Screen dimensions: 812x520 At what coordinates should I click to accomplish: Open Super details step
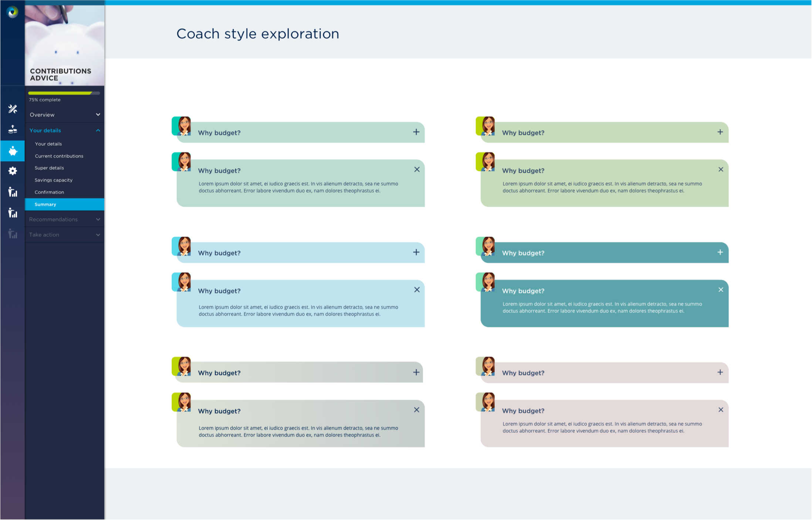49,168
